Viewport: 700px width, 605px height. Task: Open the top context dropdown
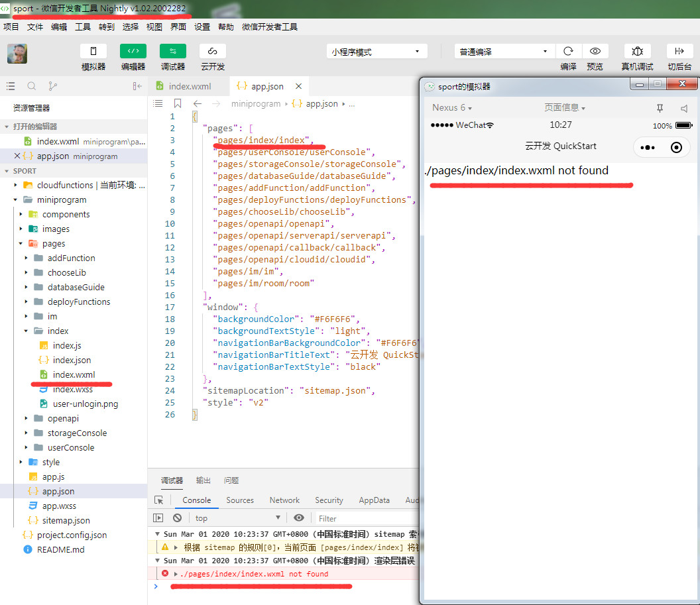(x=238, y=518)
